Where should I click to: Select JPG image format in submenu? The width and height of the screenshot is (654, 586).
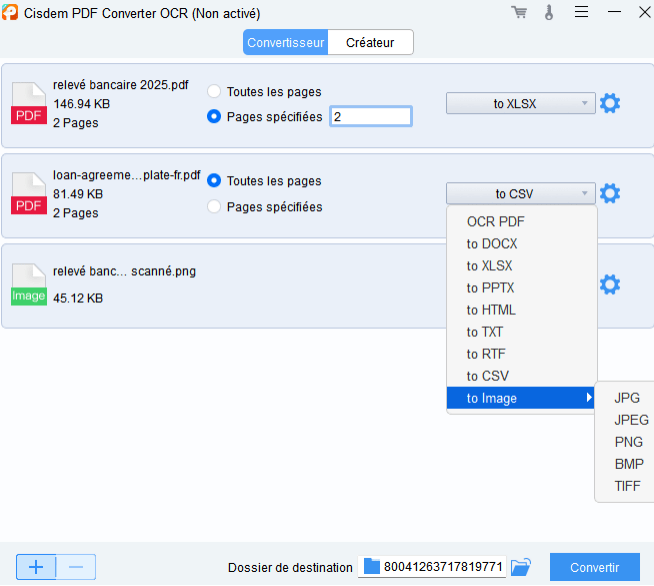click(626, 398)
